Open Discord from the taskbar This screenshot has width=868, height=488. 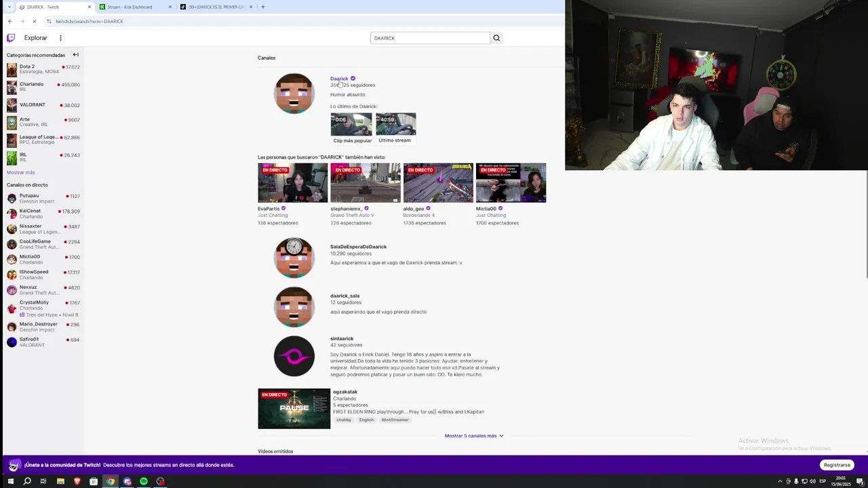coord(127,481)
